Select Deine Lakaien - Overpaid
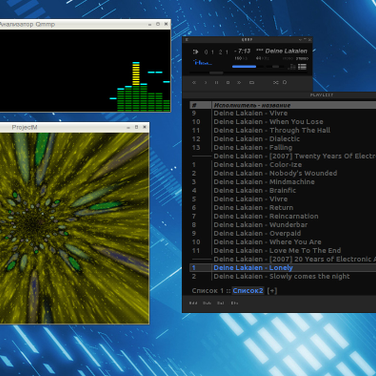This screenshot has width=376, height=376. pyautogui.click(x=283, y=233)
